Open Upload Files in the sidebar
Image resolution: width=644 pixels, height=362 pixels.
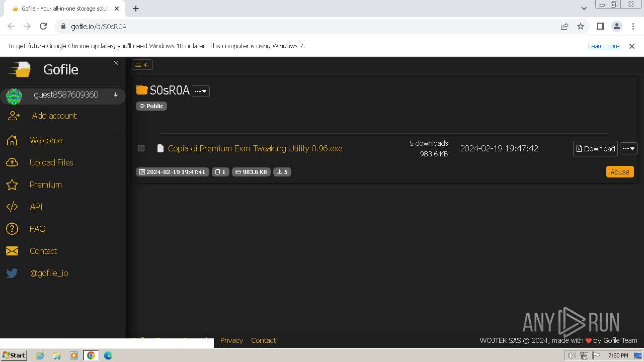[x=51, y=162]
